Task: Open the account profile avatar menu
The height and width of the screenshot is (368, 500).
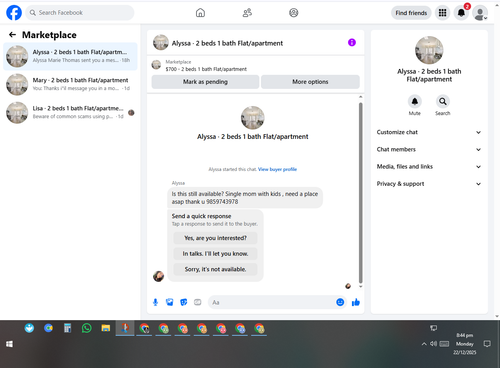Action: (x=480, y=13)
